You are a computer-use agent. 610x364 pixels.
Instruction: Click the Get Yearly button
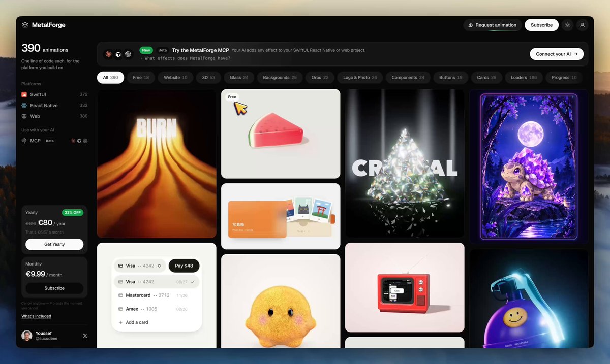click(54, 244)
